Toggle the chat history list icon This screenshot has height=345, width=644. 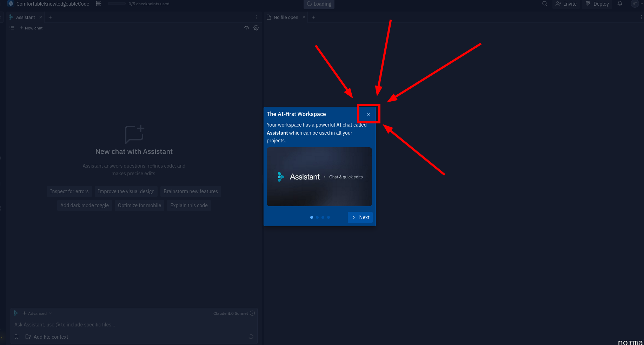[x=12, y=28]
